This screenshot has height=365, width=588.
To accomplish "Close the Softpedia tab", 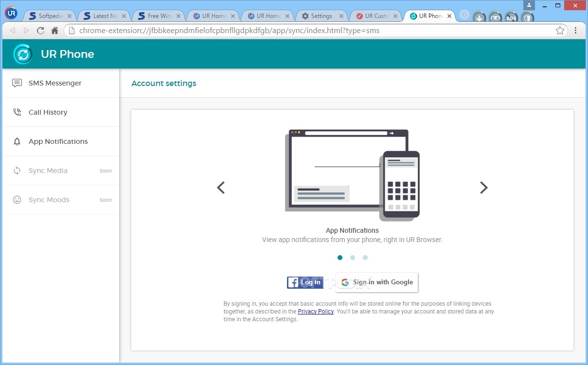I will (x=69, y=16).
